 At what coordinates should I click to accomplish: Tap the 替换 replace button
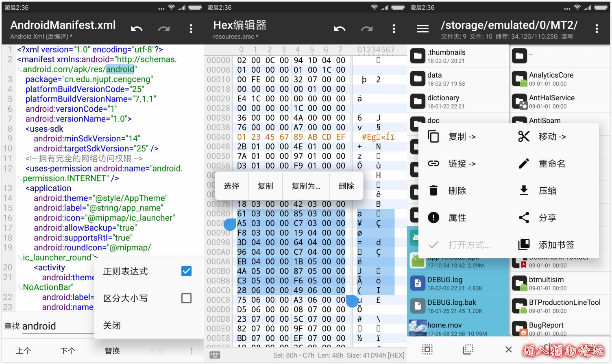coord(112,351)
